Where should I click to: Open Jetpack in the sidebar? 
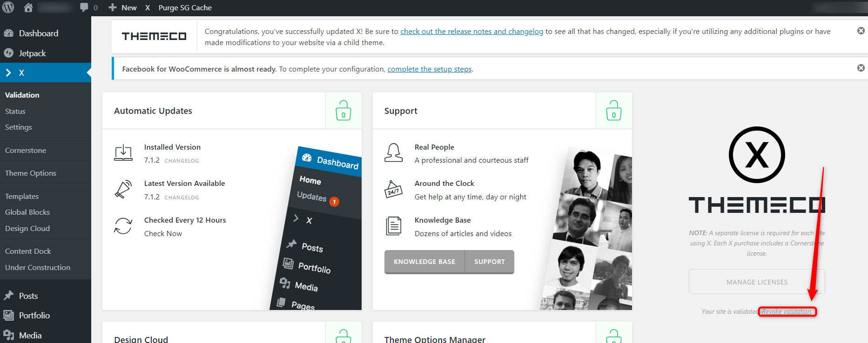pos(32,53)
